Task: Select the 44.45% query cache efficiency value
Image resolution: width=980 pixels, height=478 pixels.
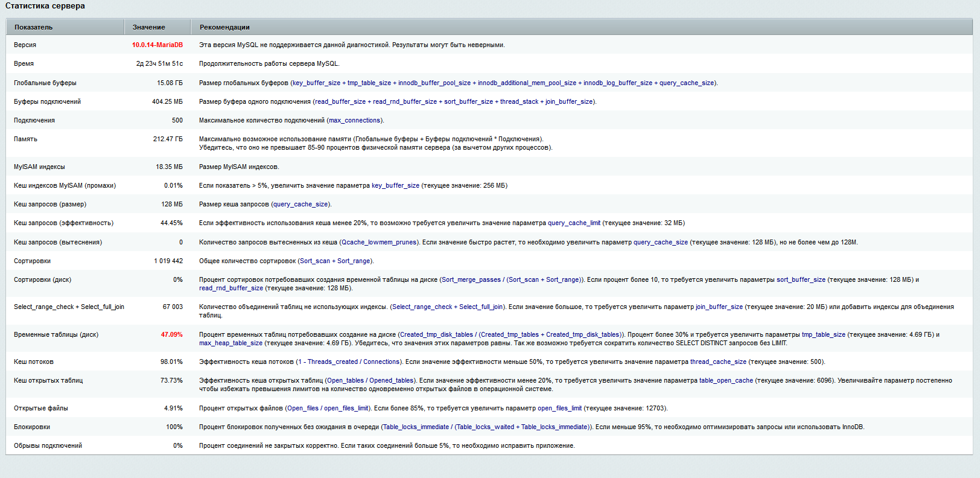Action: pyautogui.click(x=171, y=223)
